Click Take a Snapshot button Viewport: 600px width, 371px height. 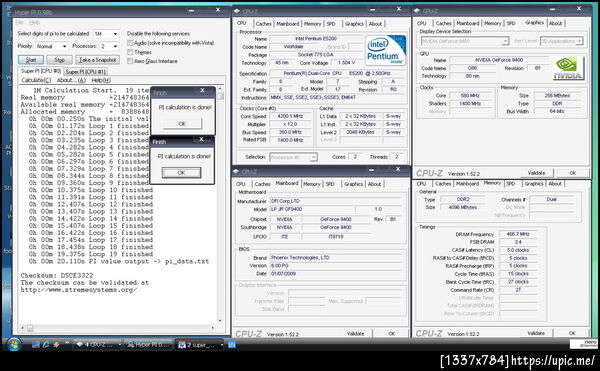[97, 60]
